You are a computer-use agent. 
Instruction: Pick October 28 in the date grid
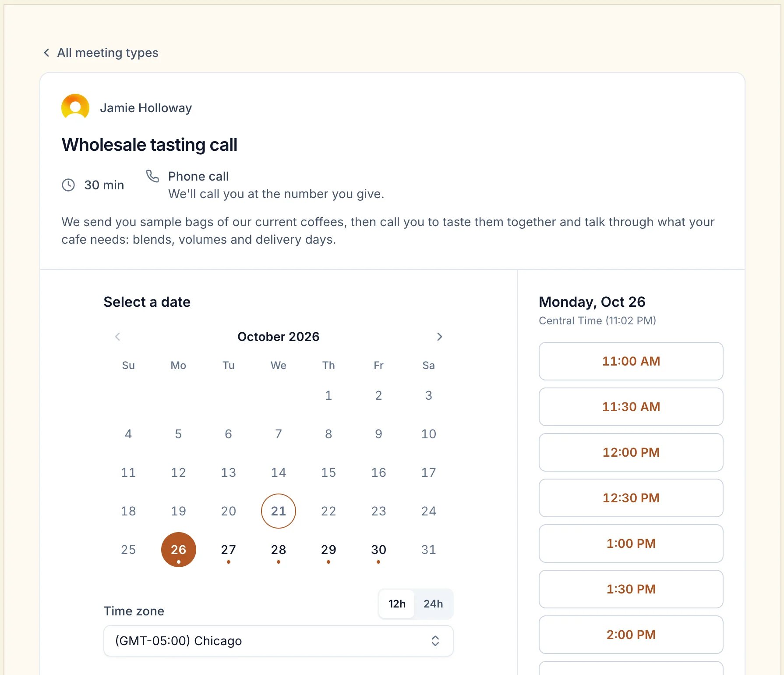pos(279,550)
